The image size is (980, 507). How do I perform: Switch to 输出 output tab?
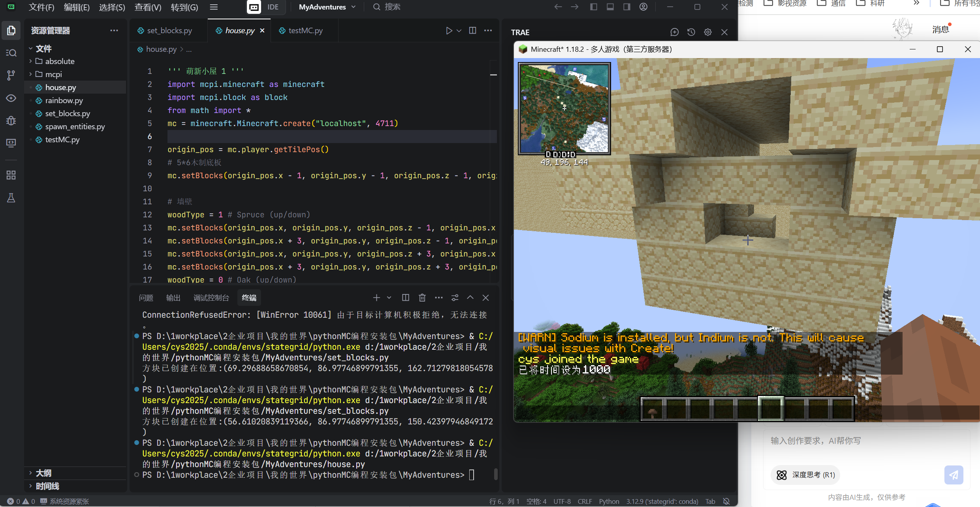173,298
